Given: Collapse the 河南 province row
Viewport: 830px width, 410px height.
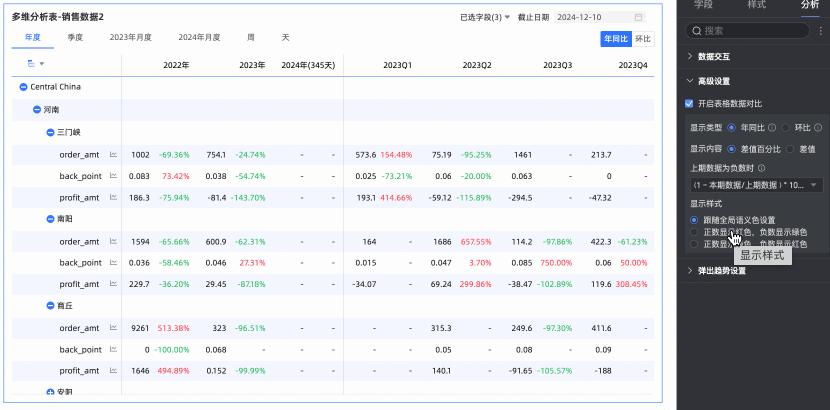Looking at the screenshot, I should point(37,109).
